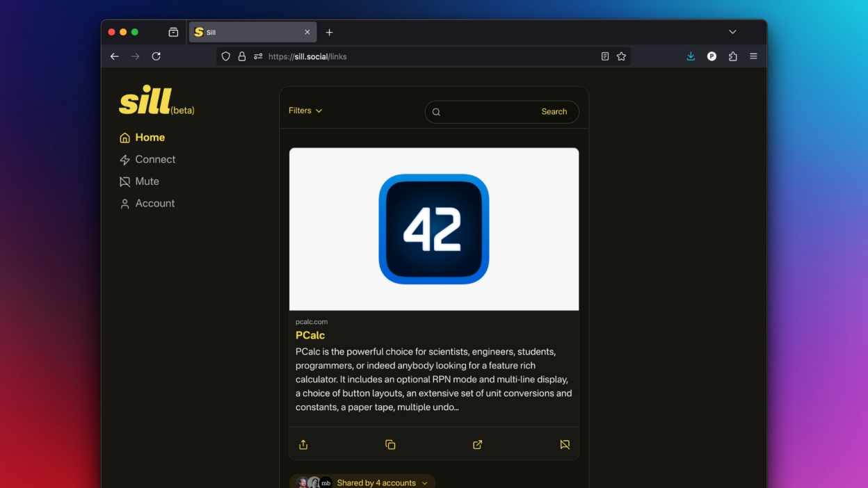Open Firefox downloads panel
Image resolution: width=868 pixels, height=488 pixels.
click(x=691, y=56)
